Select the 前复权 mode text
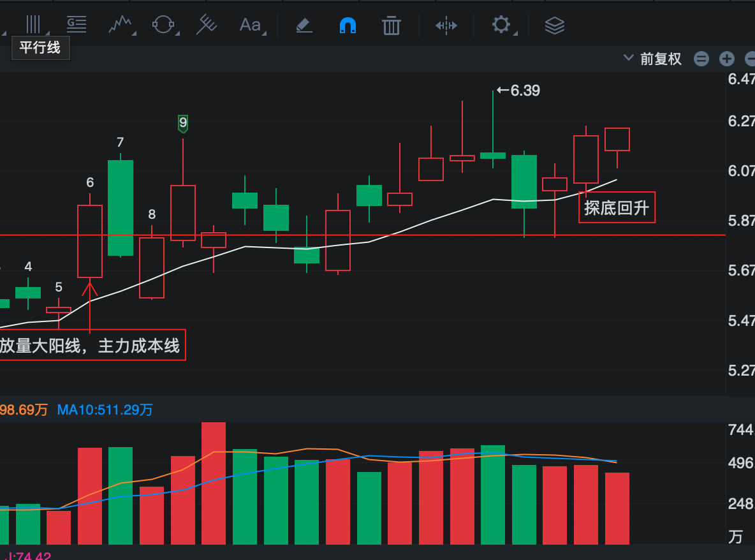Screen dimensions: 755x560 660,58
